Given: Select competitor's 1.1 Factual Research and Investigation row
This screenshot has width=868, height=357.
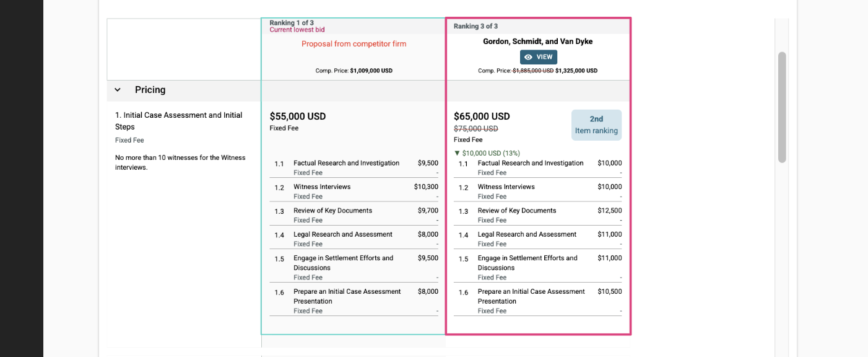Looking at the screenshot, I should (x=354, y=167).
